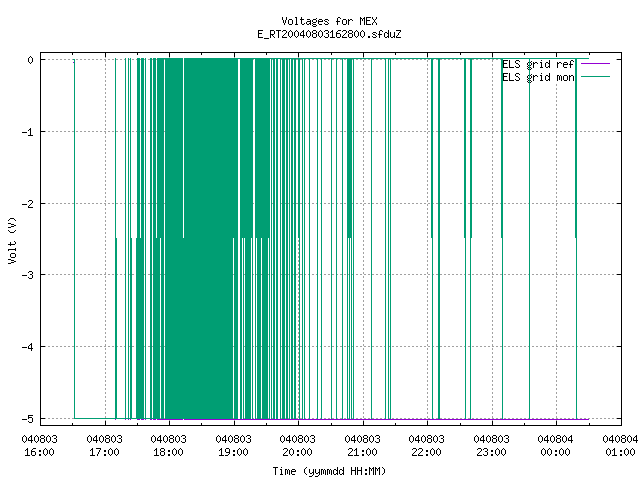The image size is (640, 480).
Task: Click the green ELS grid mon legend line
Action: point(595,77)
